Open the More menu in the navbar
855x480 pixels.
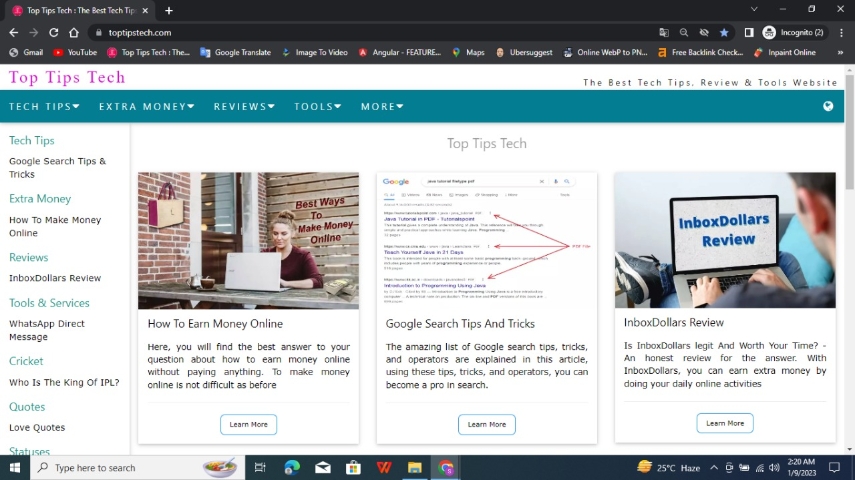click(382, 106)
